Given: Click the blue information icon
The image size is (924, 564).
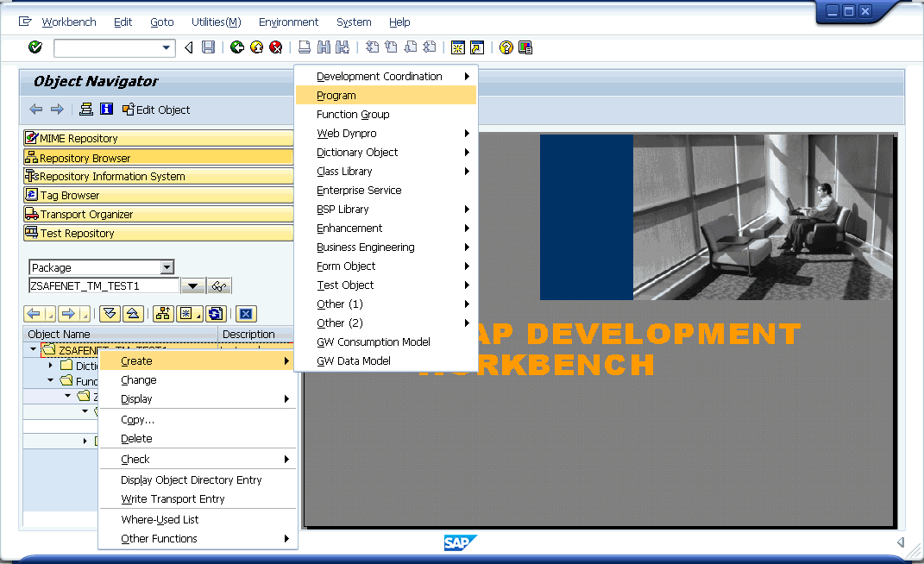Looking at the screenshot, I should pyautogui.click(x=107, y=109).
